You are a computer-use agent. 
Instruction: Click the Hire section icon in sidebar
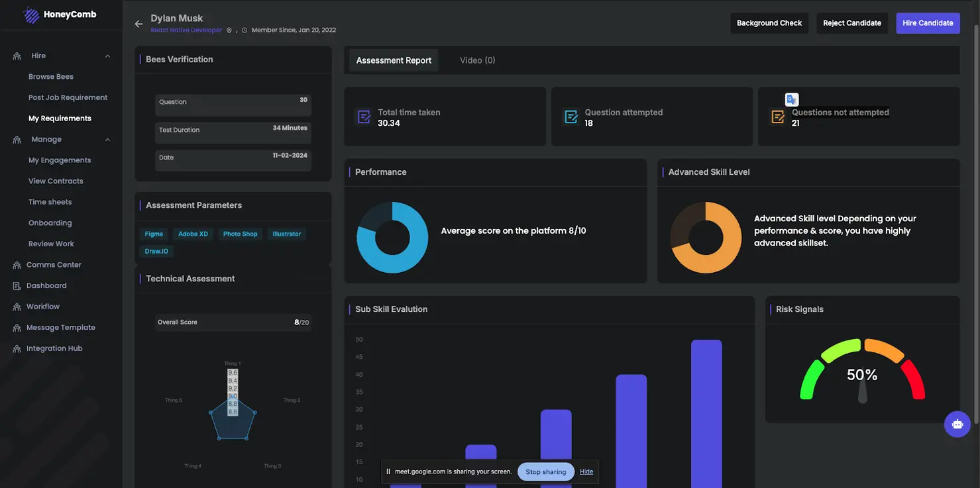pyautogui.click(x=17, y=56)
